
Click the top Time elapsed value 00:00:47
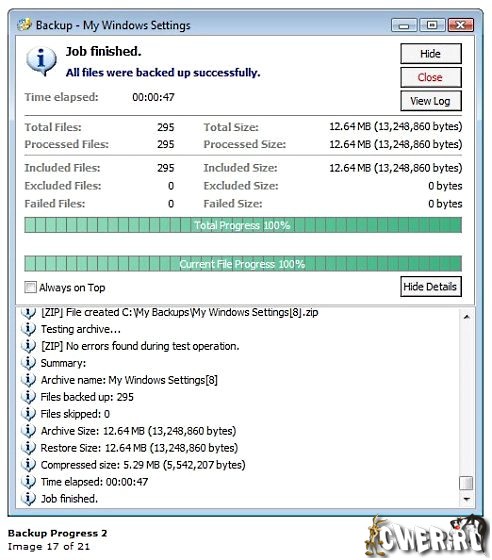click(x=153, y=97)
